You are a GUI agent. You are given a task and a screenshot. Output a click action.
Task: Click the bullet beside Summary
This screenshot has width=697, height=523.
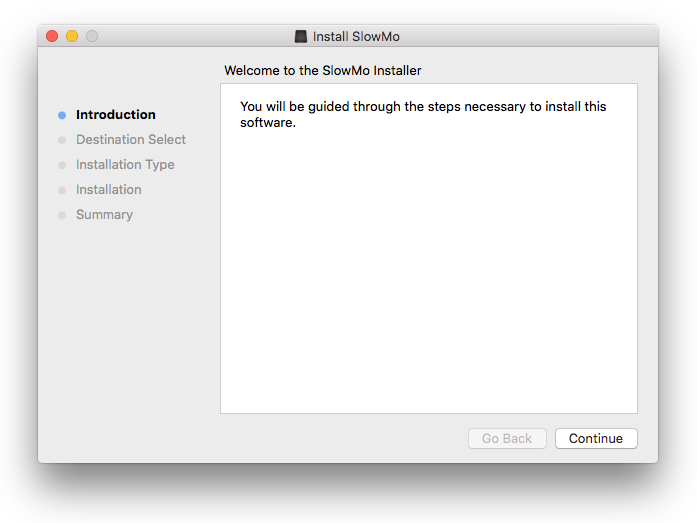point(62,215)
